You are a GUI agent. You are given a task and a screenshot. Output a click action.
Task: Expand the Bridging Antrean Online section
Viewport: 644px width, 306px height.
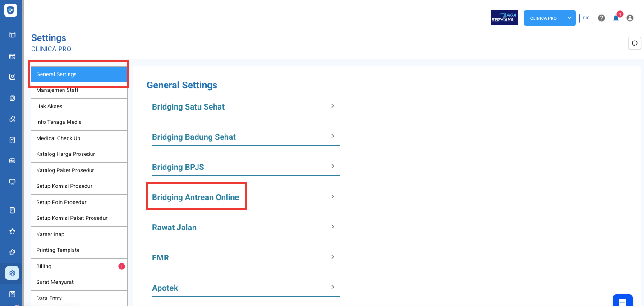point(245,197)
